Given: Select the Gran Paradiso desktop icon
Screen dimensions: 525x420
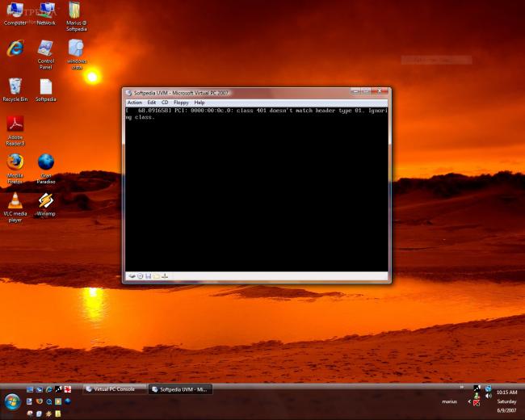Looking at the screenshot, I should point(46,169).
